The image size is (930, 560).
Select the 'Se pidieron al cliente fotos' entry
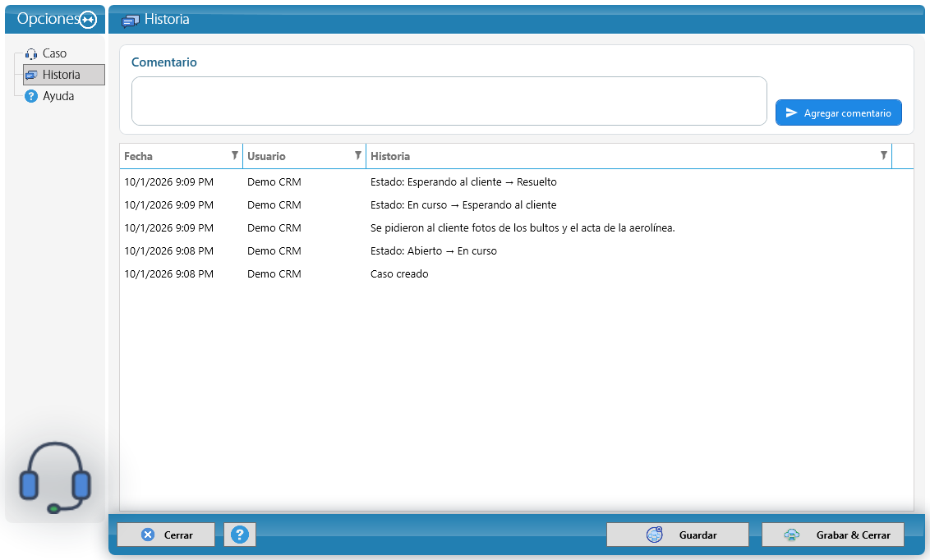516,228
